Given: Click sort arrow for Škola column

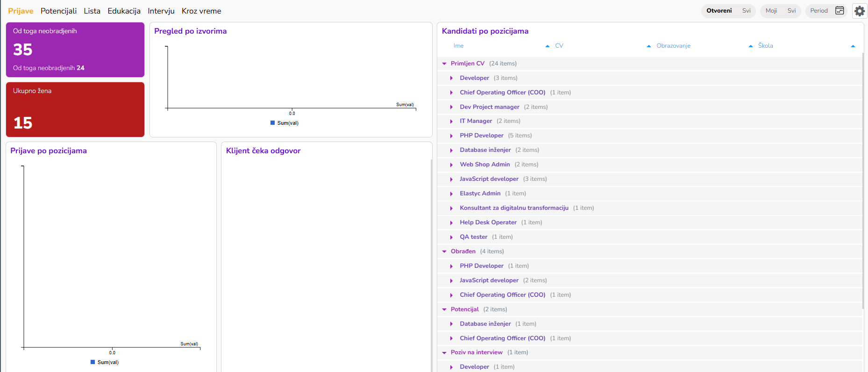Looking at the screenshot, I should pyautogui.click(x=853, y=46).
